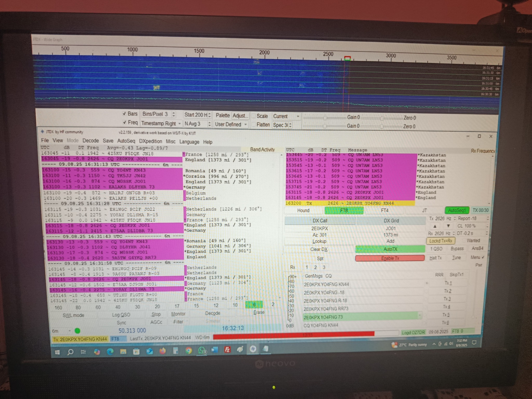Viewport: 532px width, 399px height.
Task: Toggle the Scale checkbox
Action: 254,116
